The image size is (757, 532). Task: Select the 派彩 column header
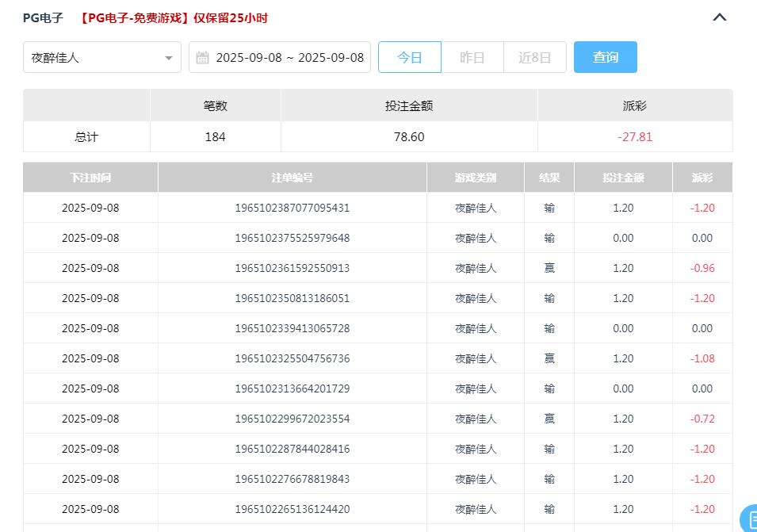coord(702,177)
